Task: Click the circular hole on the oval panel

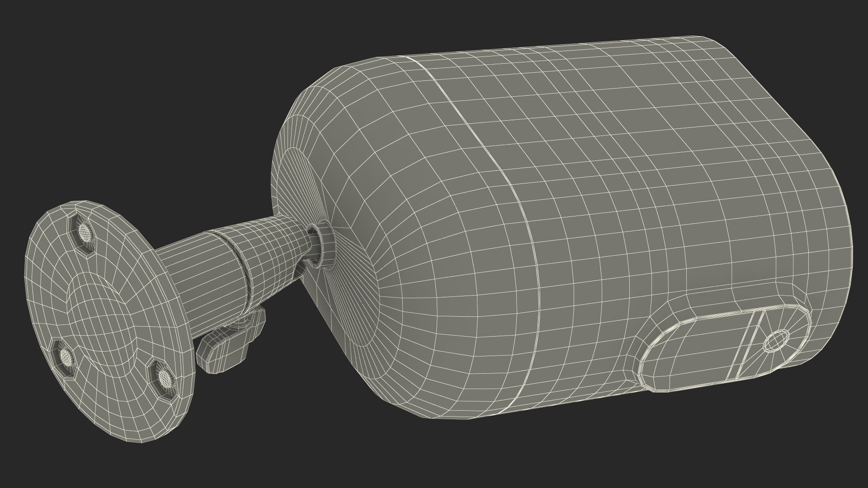Action: 775,340
